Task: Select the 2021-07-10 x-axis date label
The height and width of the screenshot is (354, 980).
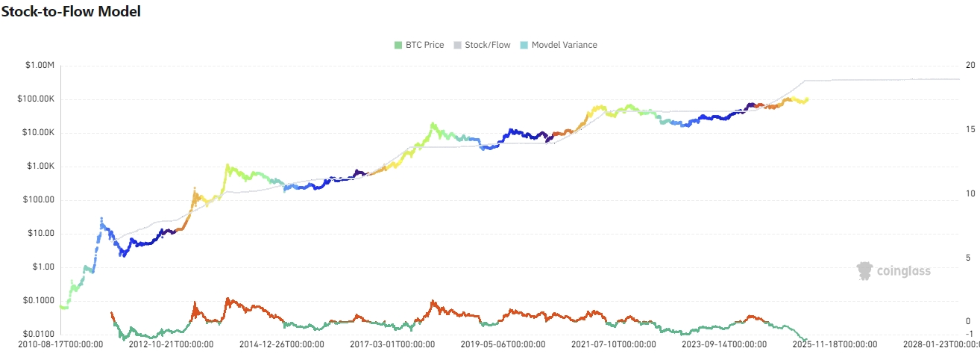Action: tap(614, 344)
